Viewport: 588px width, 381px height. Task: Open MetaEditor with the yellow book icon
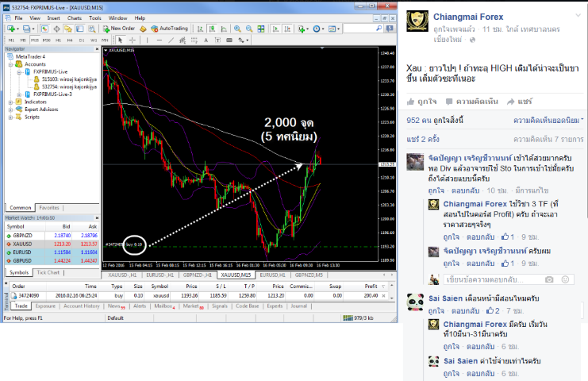pos(143,29)
